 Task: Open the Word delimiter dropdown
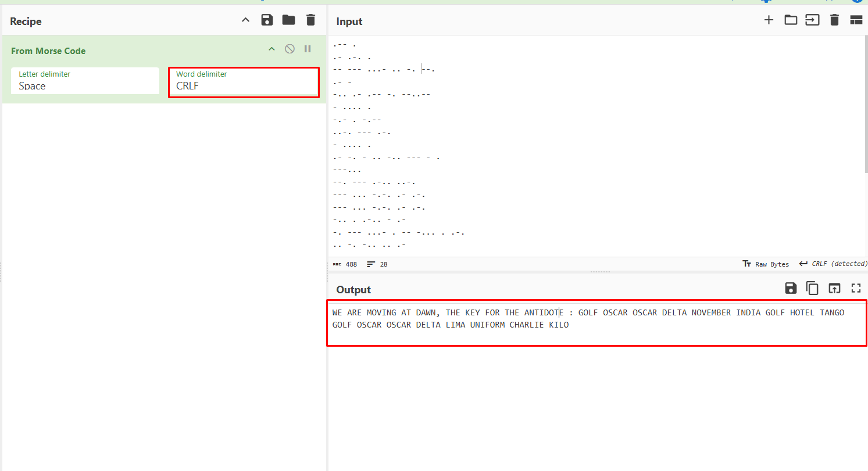click(244, 81)
